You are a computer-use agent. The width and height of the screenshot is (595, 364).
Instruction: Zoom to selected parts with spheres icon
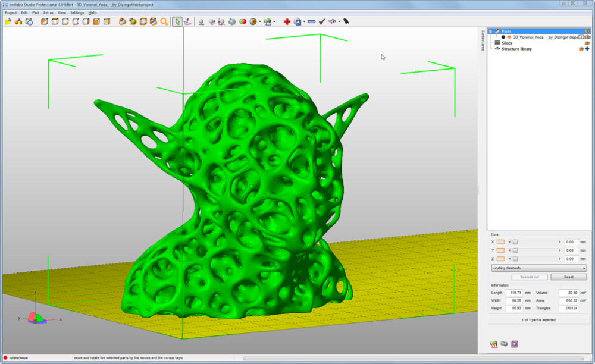click(x=122, y=21)
